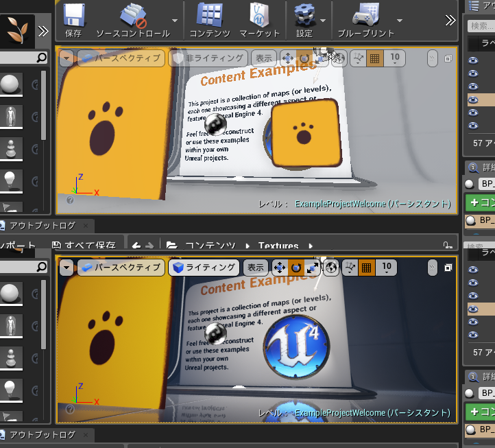Open viewport options arrow in 非ライティング viewport

[x=67, y=58]
